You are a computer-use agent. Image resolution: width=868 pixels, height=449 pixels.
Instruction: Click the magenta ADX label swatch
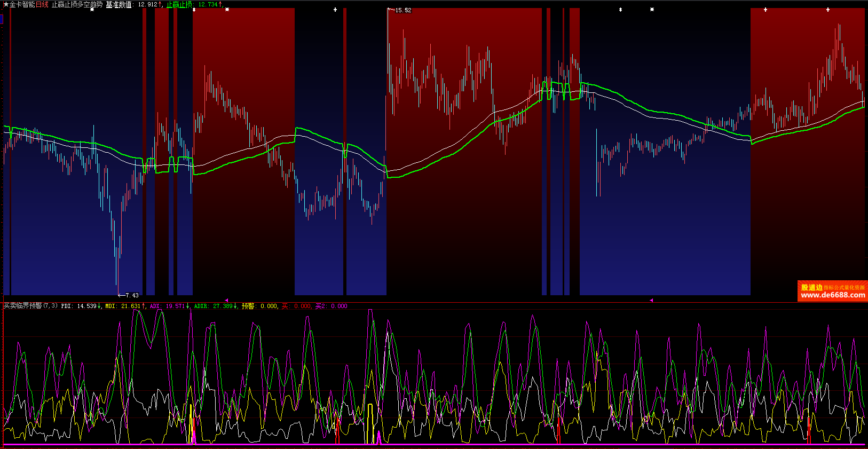click(155, 306)
